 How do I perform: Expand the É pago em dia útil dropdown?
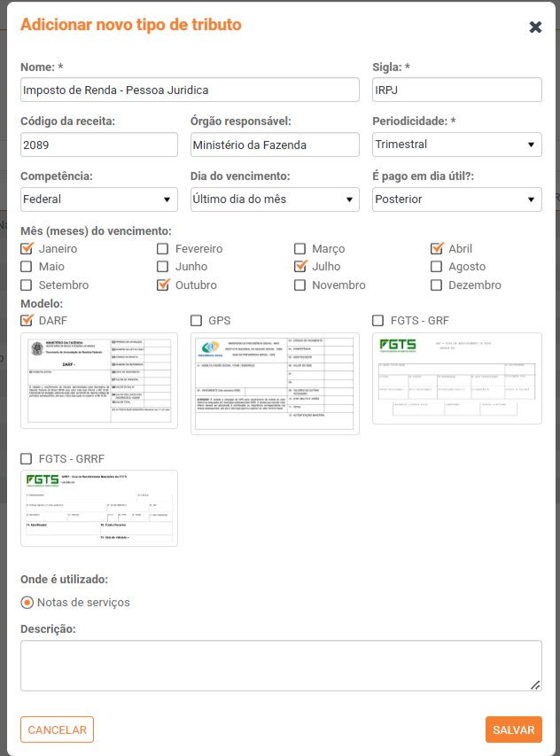point(456,199)
